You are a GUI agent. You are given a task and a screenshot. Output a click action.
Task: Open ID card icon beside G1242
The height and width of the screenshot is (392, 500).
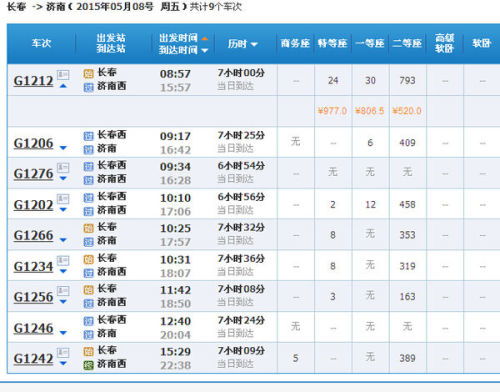63,352
